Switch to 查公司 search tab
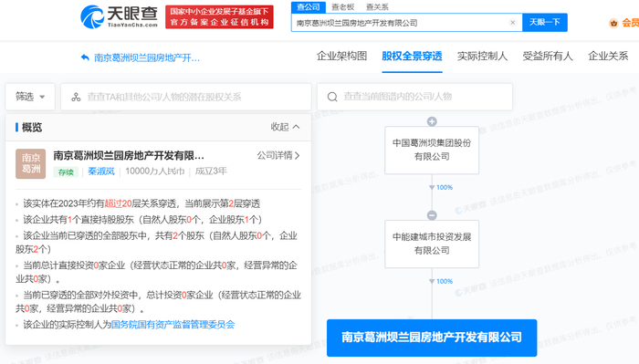Screen dimensions: 639x364 309,7
